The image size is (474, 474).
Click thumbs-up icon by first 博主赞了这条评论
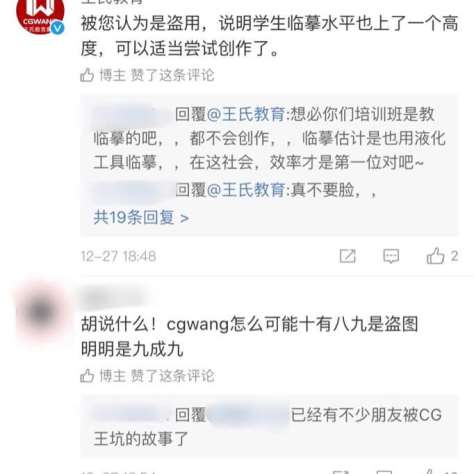pos(87,75)
